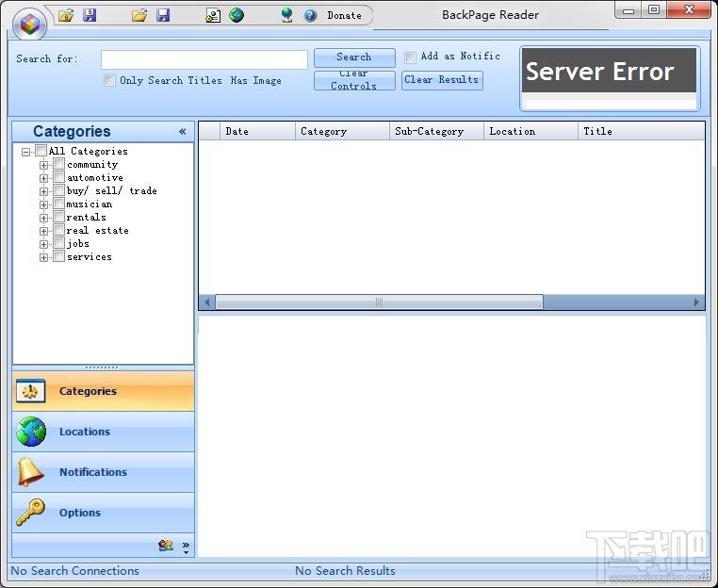This screenshot has height=588, width=718.
Task: Sort results by Category column
Action: tap(342, 131)
